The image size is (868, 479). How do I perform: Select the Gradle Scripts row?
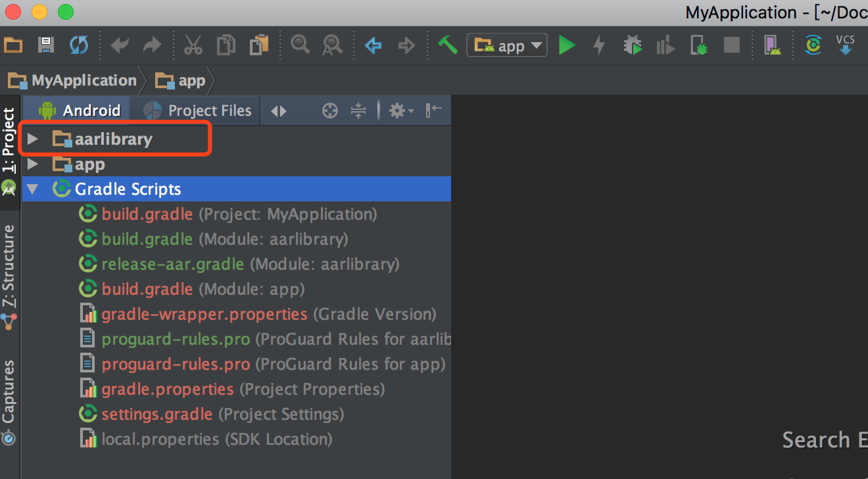tap(237, 189)
